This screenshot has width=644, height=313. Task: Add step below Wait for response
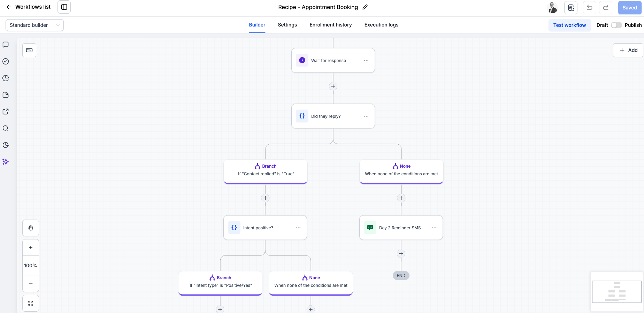point(333,86)
